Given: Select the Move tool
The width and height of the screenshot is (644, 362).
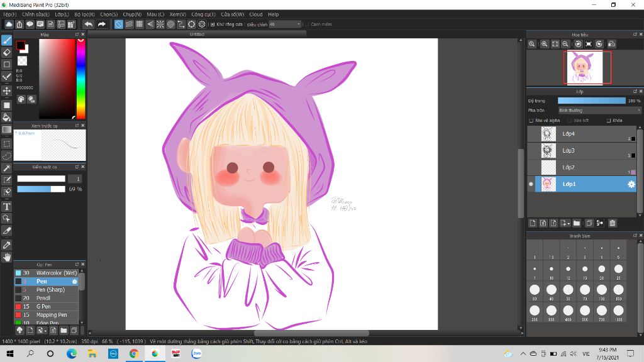Looking at the screenshot, I should pos(7,90).
